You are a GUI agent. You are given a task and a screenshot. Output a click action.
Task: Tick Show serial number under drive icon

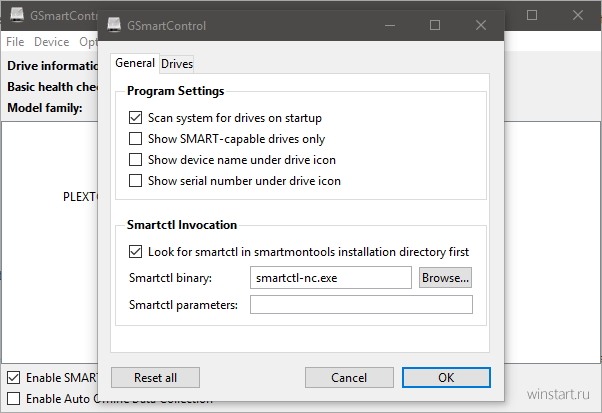[x=136, y=180]
